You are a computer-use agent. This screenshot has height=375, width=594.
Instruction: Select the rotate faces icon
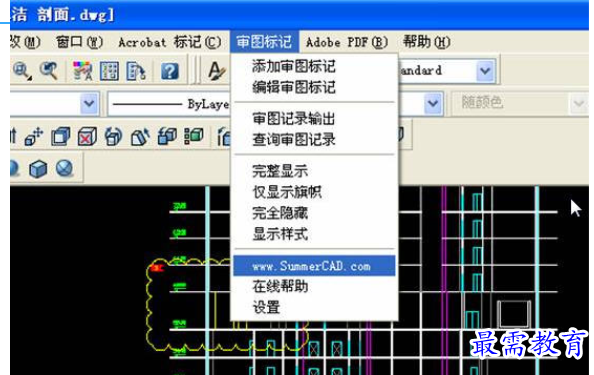pos(114,136)
